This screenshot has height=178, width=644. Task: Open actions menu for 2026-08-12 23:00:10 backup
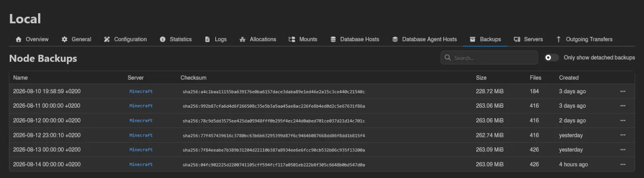click(x=623, y=135)
